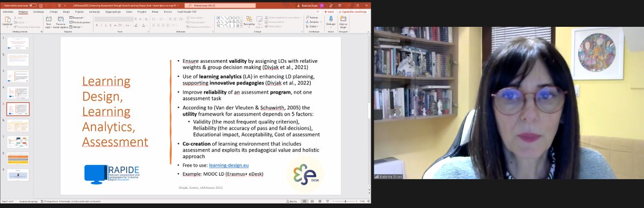The image size is (644, 208).
Task: Click the Ideje za dizajn icon
Action: click(343, 19)
